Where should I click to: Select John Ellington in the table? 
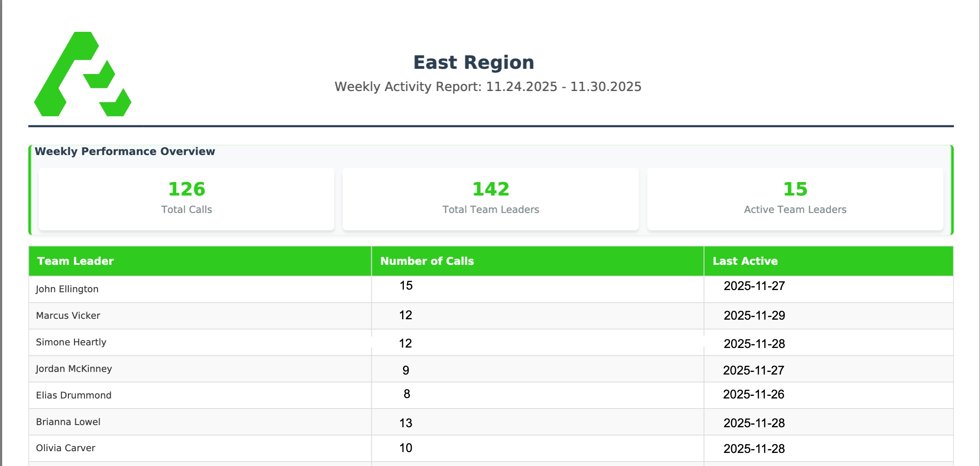tap(67, 289)
